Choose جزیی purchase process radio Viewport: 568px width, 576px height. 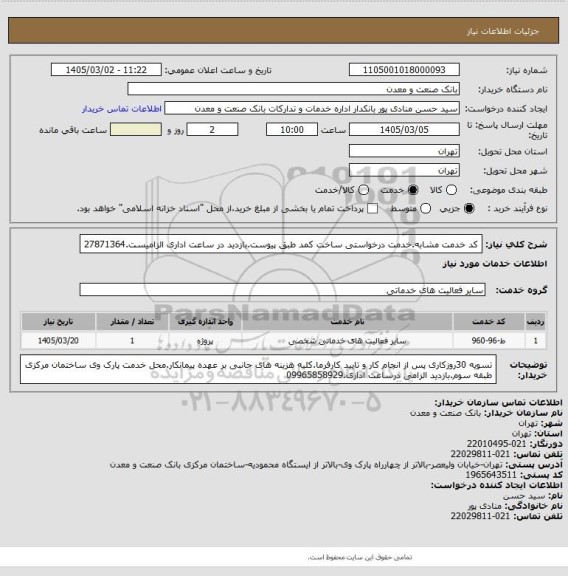[x=469, y=209]
